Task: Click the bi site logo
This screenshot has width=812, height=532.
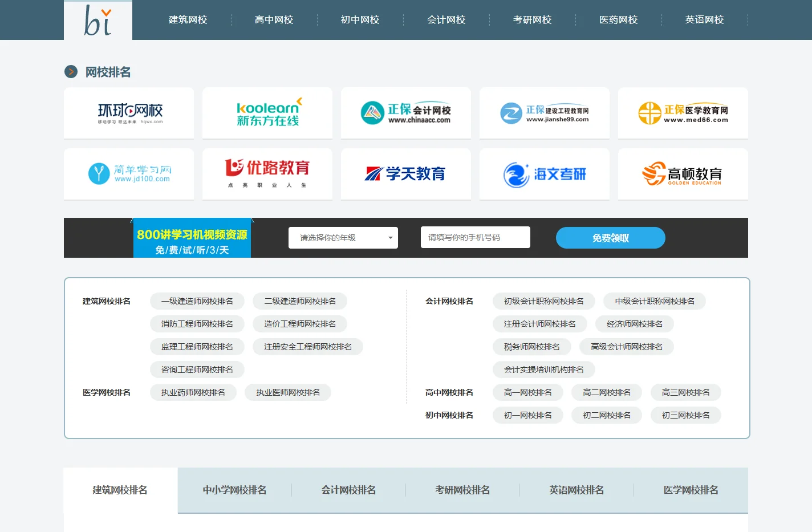Action: (98, 21)
